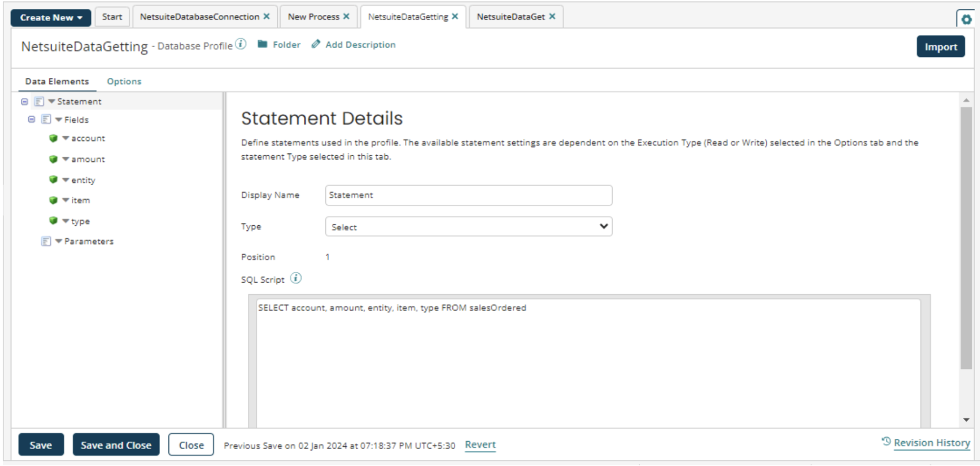This screenshot has width=980, height=466.
Task: Select the amount field in tree
Action: tap(88, 159)
